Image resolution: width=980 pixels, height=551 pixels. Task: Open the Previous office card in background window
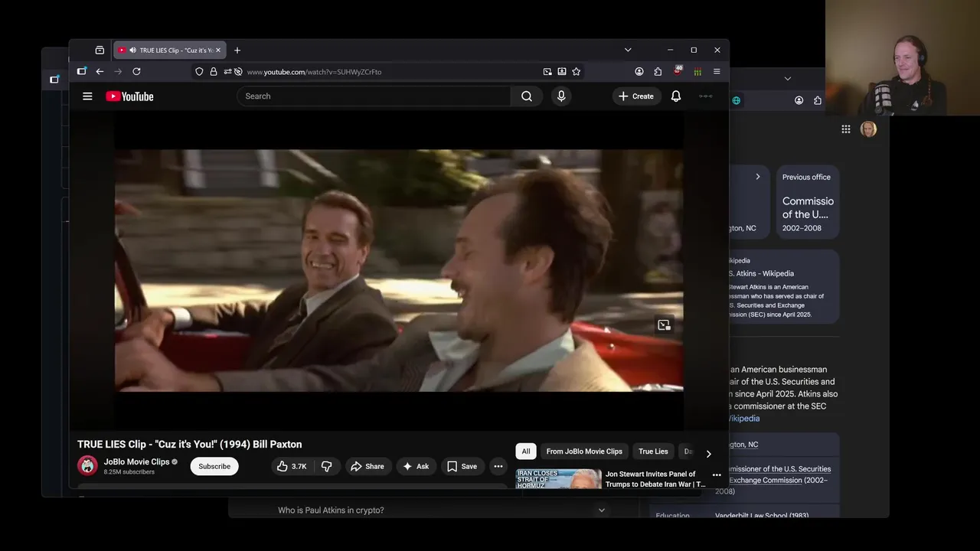pyautogui.click(x=808, y=201)
